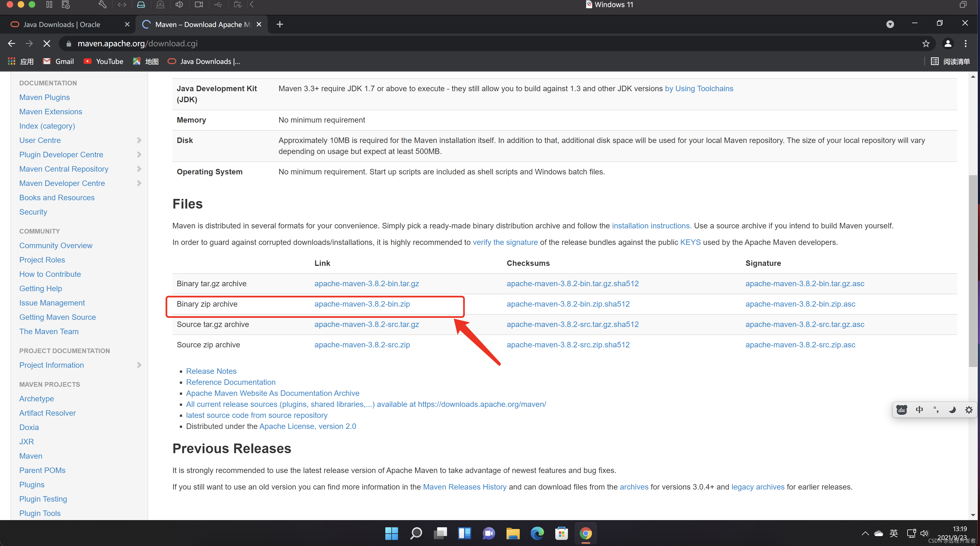Toggle the IME moon night mode
Viewport: 980px width, 546px height.
(952, 410)
